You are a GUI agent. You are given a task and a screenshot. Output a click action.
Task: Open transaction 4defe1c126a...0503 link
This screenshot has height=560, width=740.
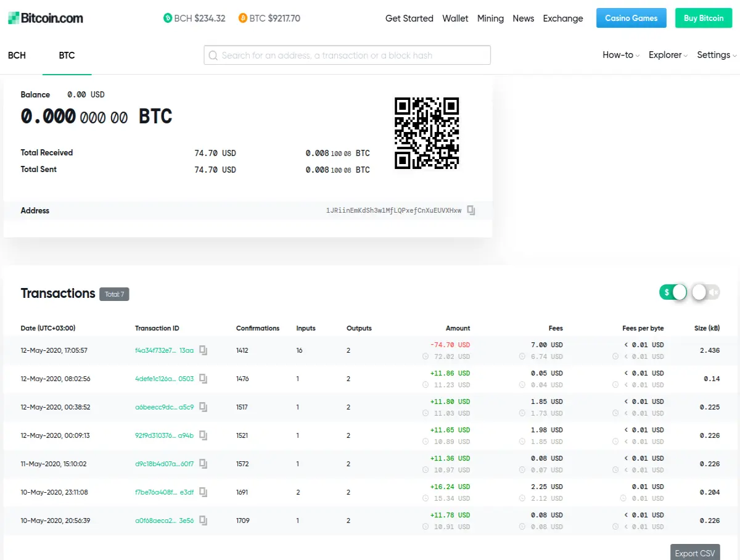click(164, 379)
